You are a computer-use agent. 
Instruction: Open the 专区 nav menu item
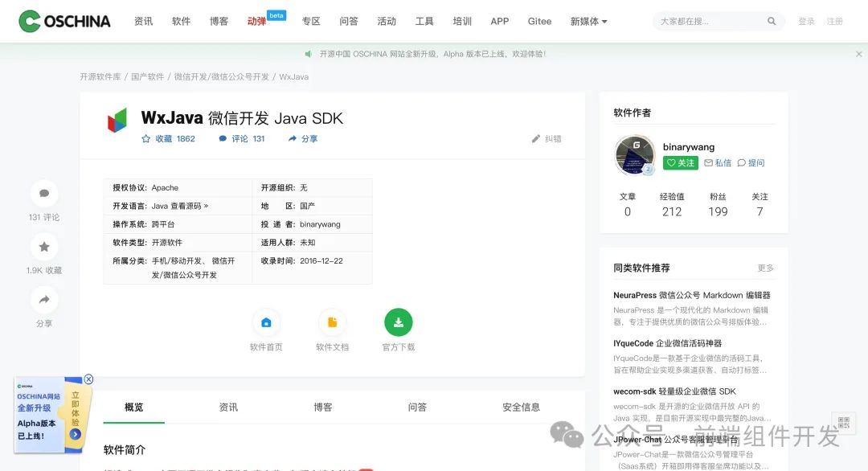(x=311, y=21)
